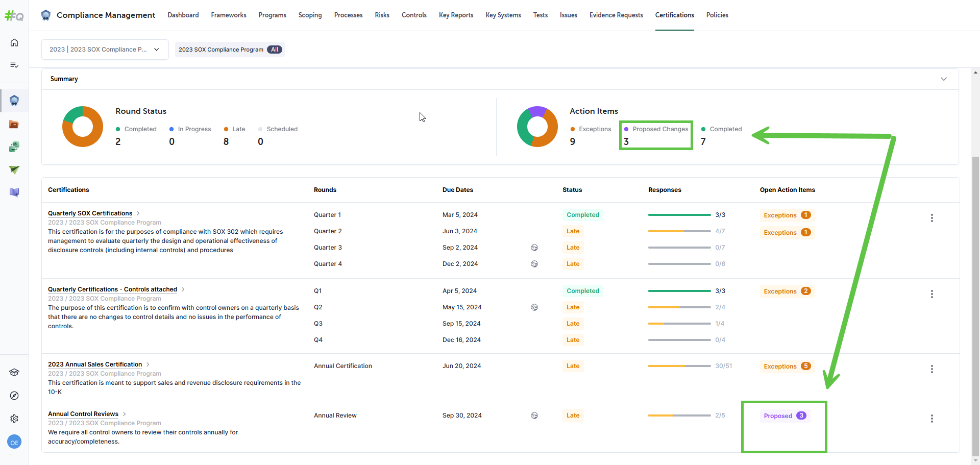Viewport: 980px width, 465px height.
Task: Open the orange folder app in sidebar
Action: (x=14, y=125)
